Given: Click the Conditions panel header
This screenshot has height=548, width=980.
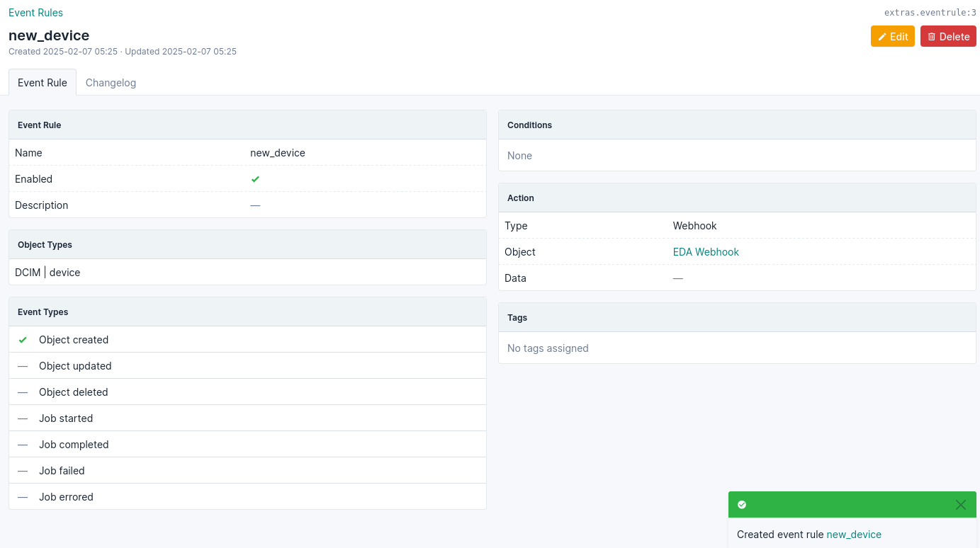Looking at the screenshot, I should pos(737,125).
